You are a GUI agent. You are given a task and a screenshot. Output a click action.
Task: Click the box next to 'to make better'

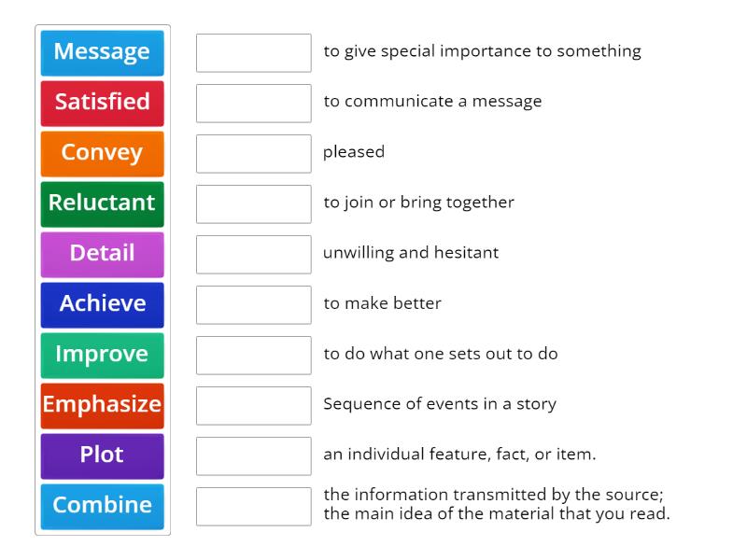coord(253,304)
